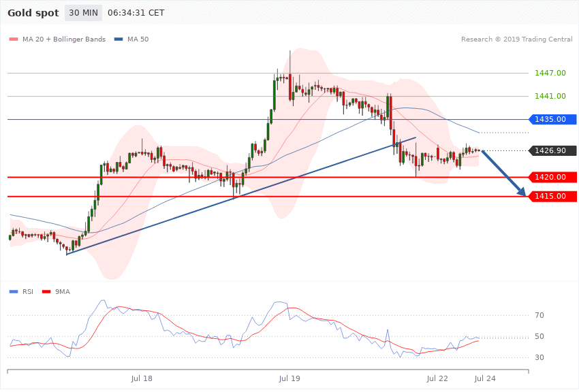Click the RSI 70 level label
The width and height of the screenshot is (579, 392).
coord(539,315)
